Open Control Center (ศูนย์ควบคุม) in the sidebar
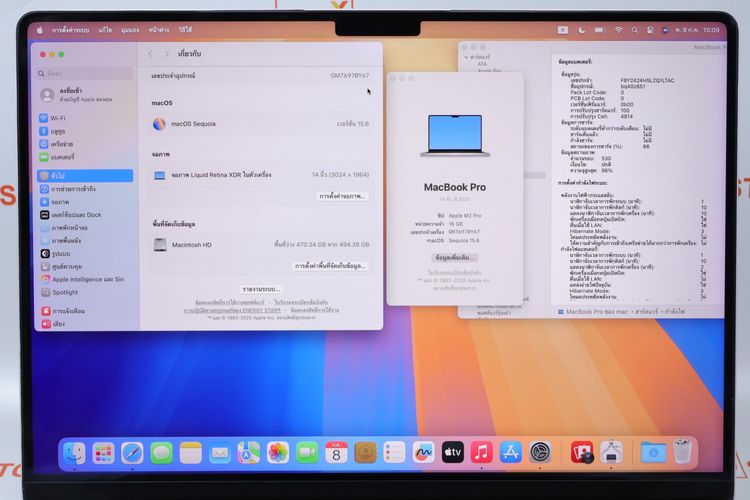This screenshot has height=500, width=750. pyautogui.click(x=61, y=267)
